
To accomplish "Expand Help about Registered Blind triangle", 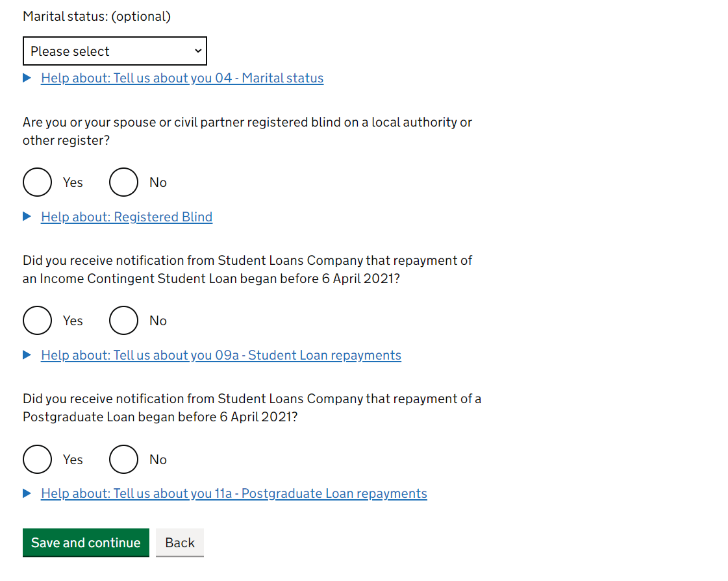I will tap(27, 217).
